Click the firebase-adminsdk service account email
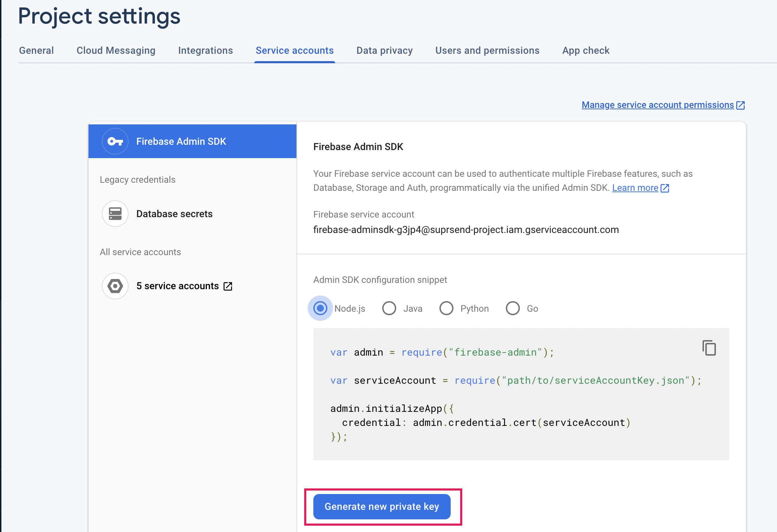The image size is (777, 532). pyautogui.click(x=466, y=230)
